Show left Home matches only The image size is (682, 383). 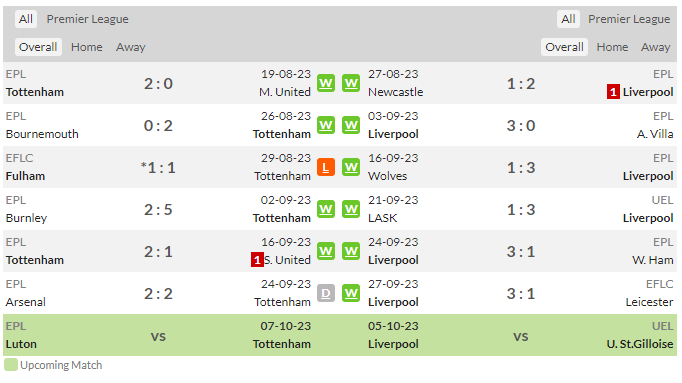[x=87, y=47]
